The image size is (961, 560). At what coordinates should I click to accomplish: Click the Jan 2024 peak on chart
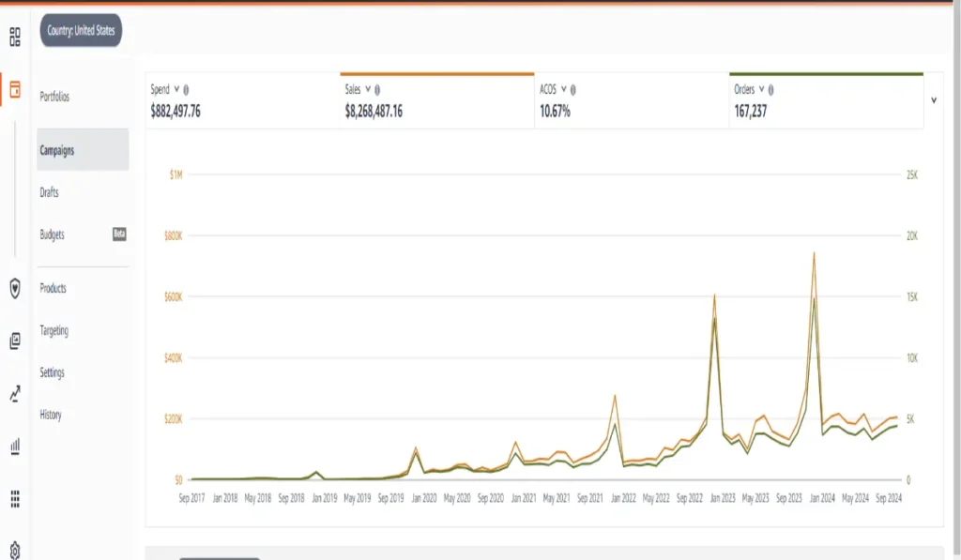814,253
